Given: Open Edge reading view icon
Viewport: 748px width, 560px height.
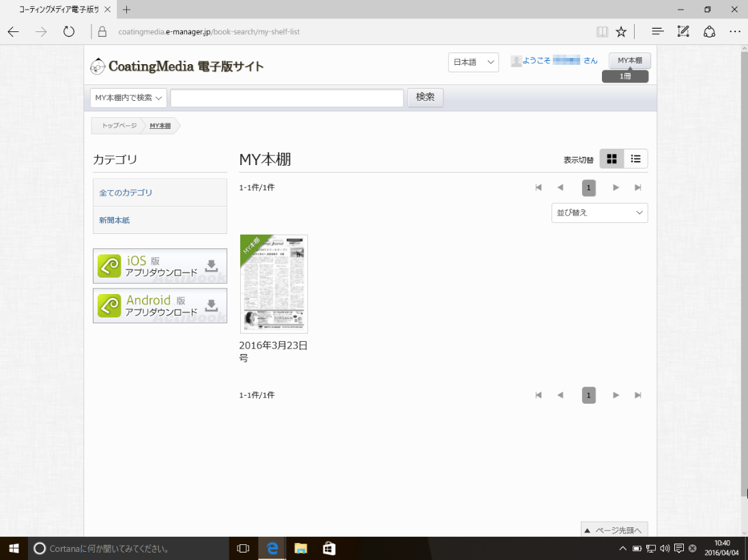Looking at the screenshot, I should tap(602, 31).
